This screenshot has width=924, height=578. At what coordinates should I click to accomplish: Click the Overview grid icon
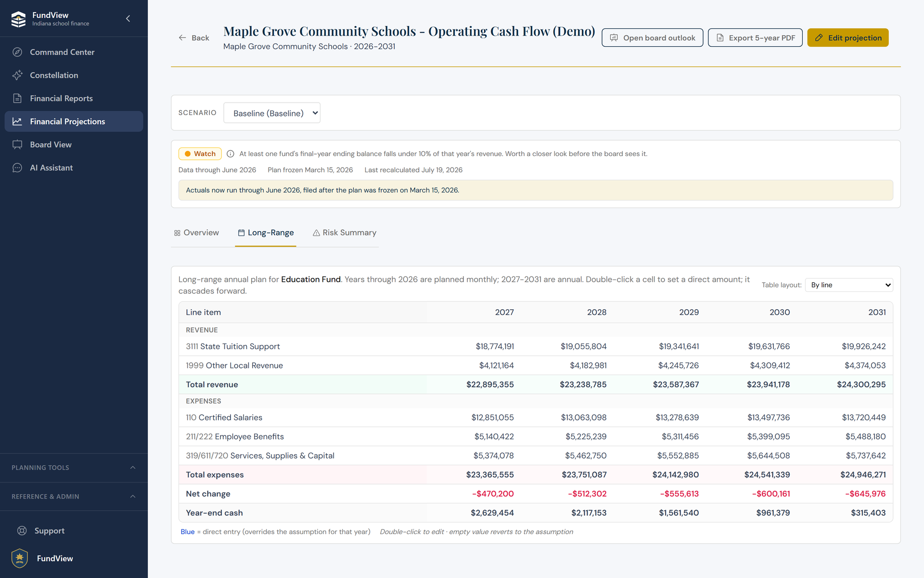tap(177, 233)
